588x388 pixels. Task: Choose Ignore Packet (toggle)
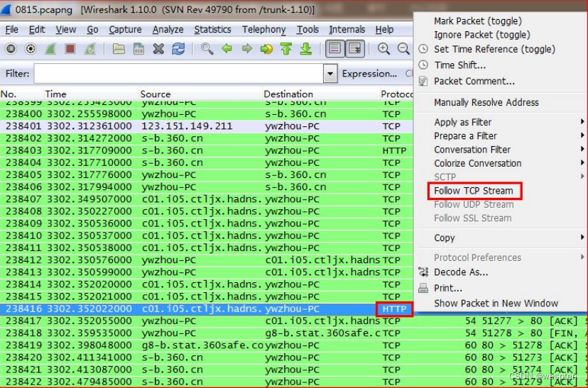(x=482, y=35)
